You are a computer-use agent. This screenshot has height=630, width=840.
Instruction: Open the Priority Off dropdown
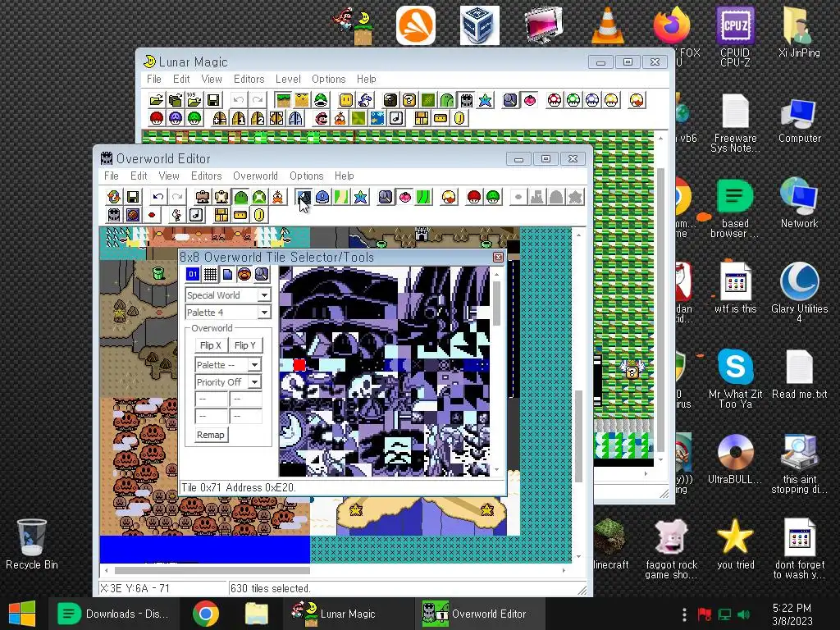[254, 382]
